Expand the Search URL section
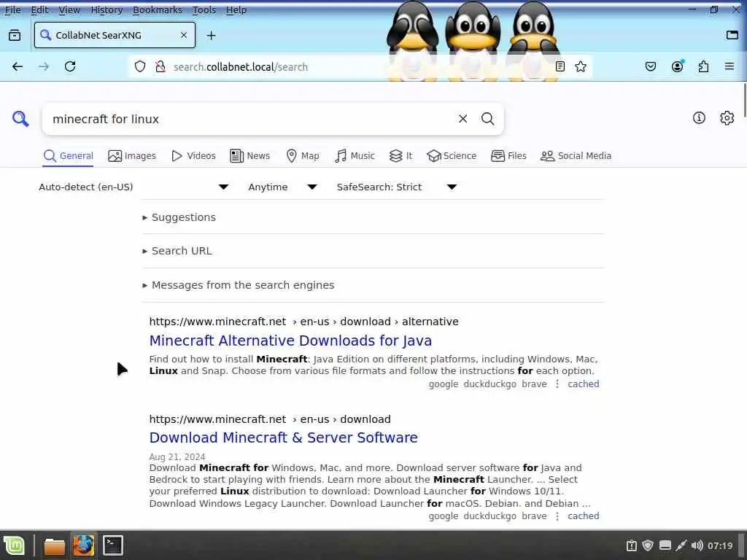This screenshot has height=560, width=747. [x=177, y=251]
